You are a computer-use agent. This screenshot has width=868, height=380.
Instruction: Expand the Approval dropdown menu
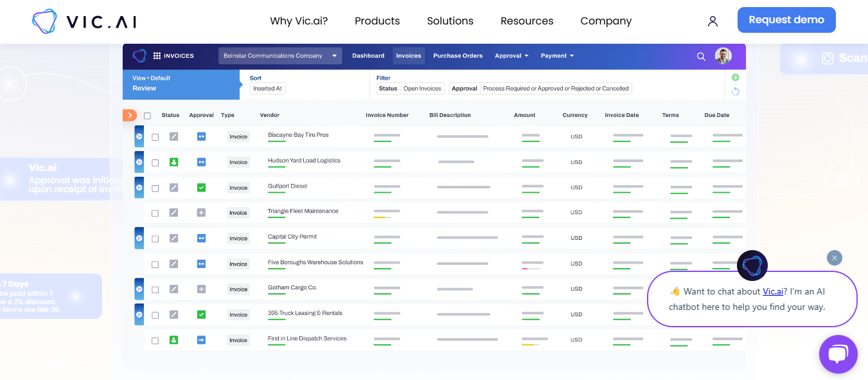coord(511,56)
